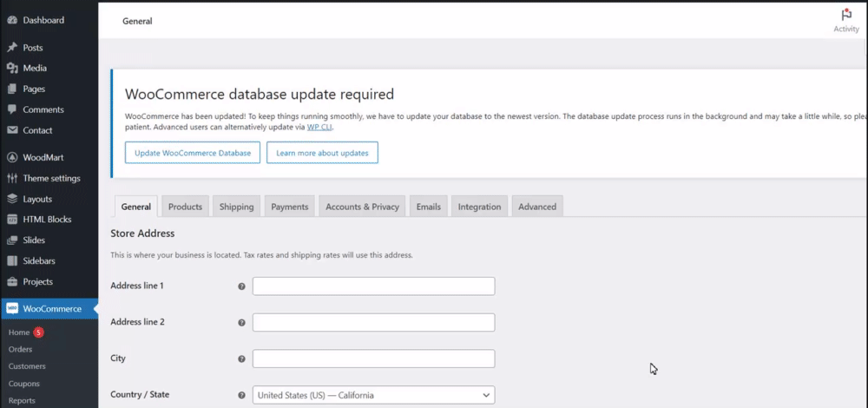Open the Contact menu item

[x=49, y=131]
